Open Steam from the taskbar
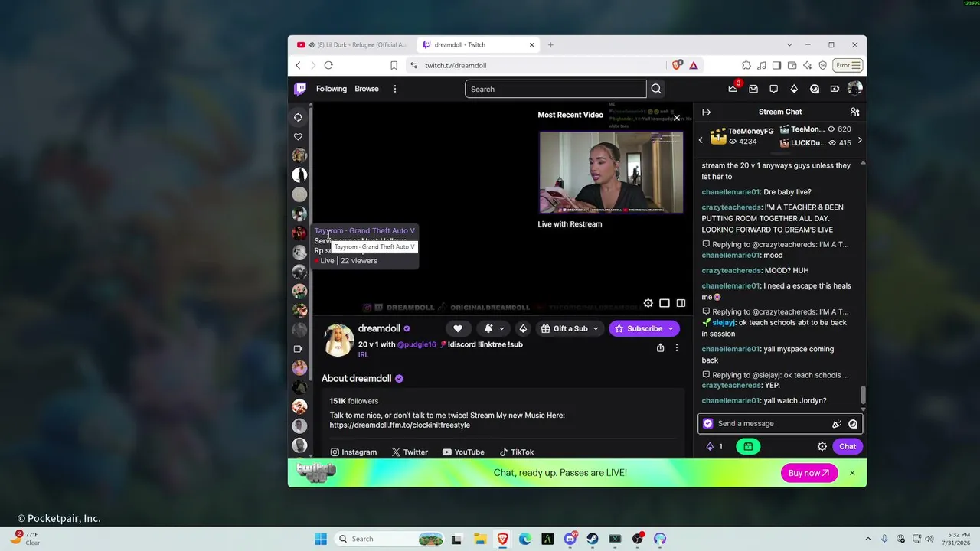This screenshot has width=980, height=551. [x=593, y=539]
